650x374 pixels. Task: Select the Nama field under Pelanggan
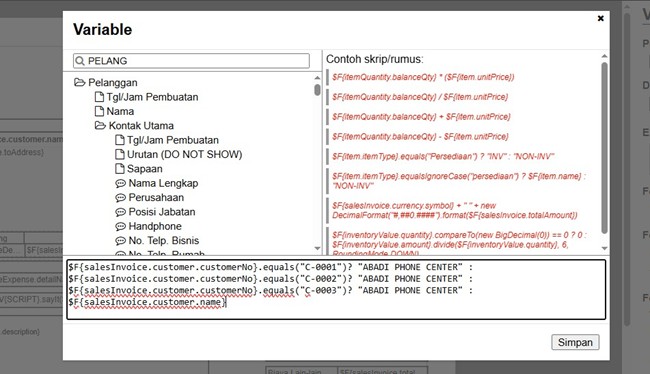pos(120,111)
